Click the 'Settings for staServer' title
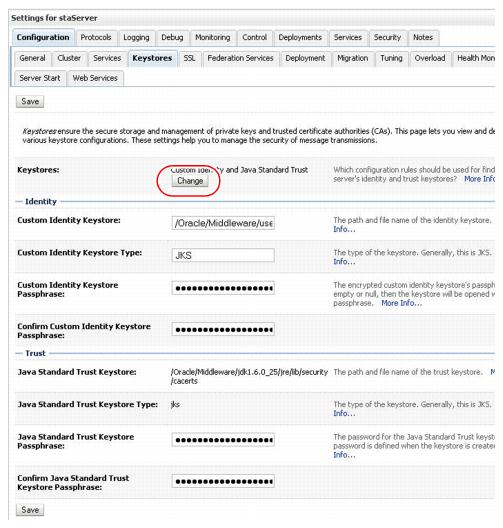Viewport: 503px width, 528px height. [54, 18]
